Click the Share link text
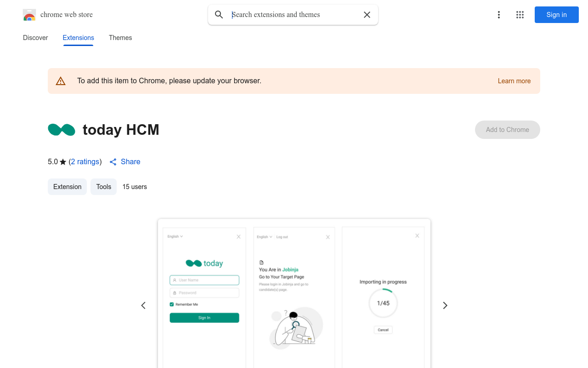588x368 pixels. coord(130,162)
